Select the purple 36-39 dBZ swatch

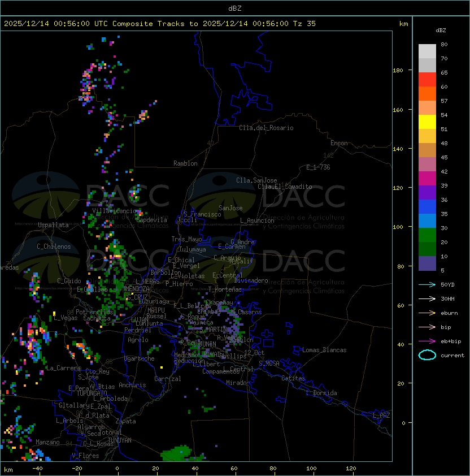point(427,192)
